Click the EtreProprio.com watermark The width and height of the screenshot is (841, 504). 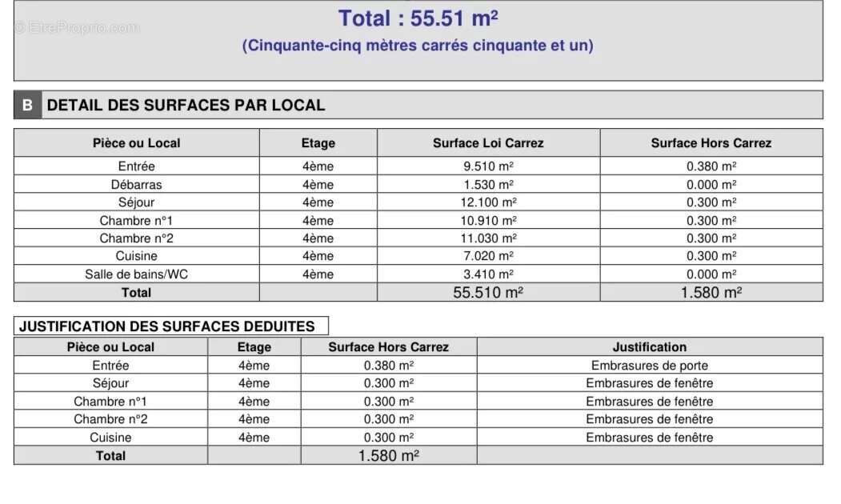[77, 27]
